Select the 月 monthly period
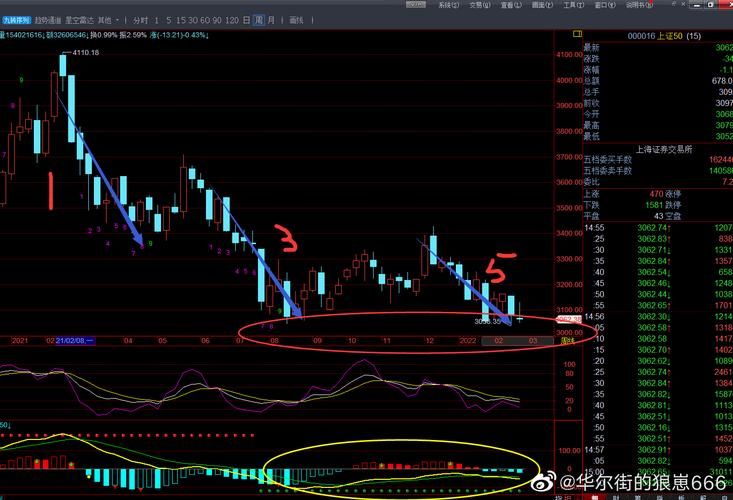The height and width of the screenshot is (500, 733). 270,20
